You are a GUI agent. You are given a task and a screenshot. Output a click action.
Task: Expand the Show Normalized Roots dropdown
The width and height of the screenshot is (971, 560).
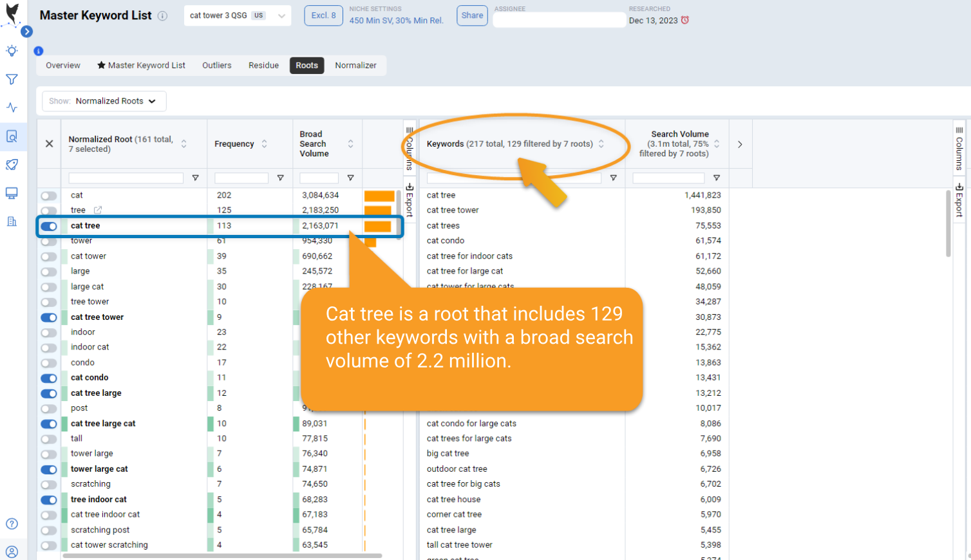104,101
